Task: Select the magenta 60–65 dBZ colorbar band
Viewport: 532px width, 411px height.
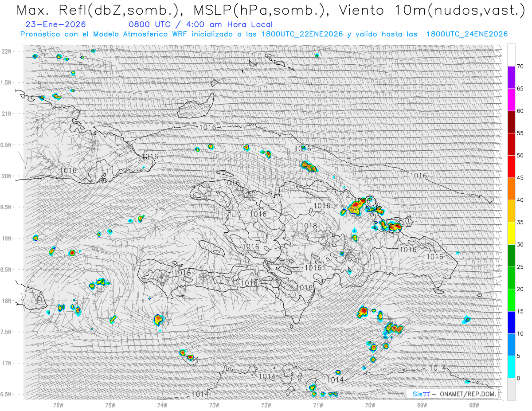Action: click(511, 100)
